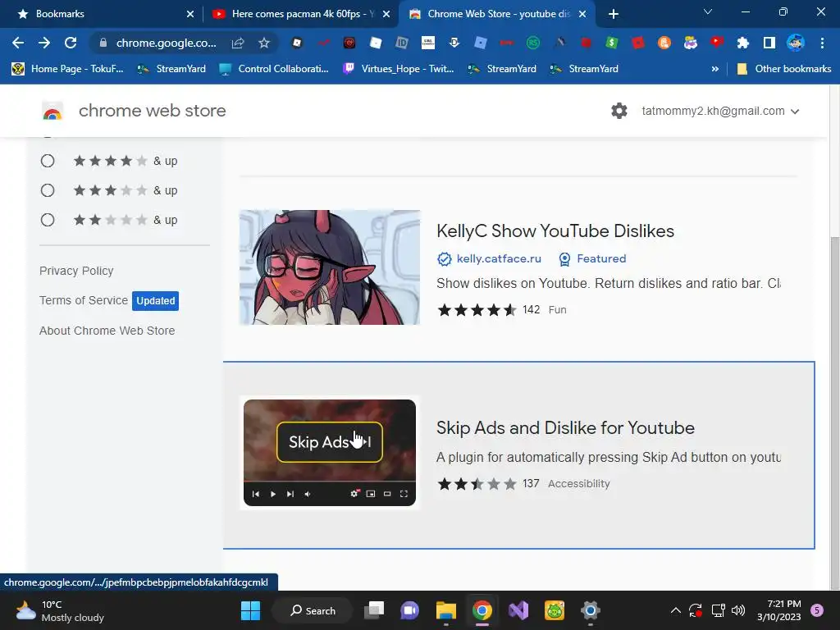Toggle the Chrome side panel
Screen dimensions: 840x630
point(769,43)
